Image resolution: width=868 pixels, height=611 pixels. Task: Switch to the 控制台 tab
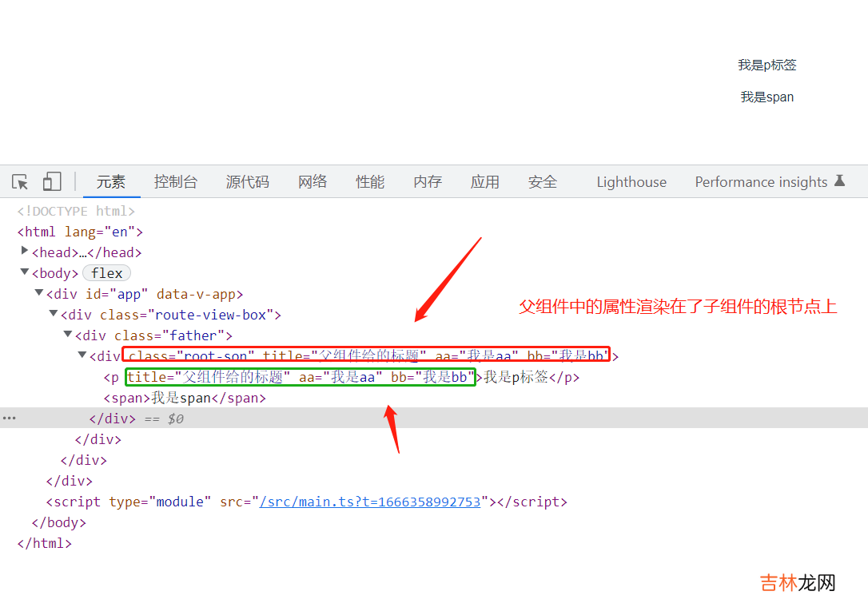[176, 182]
